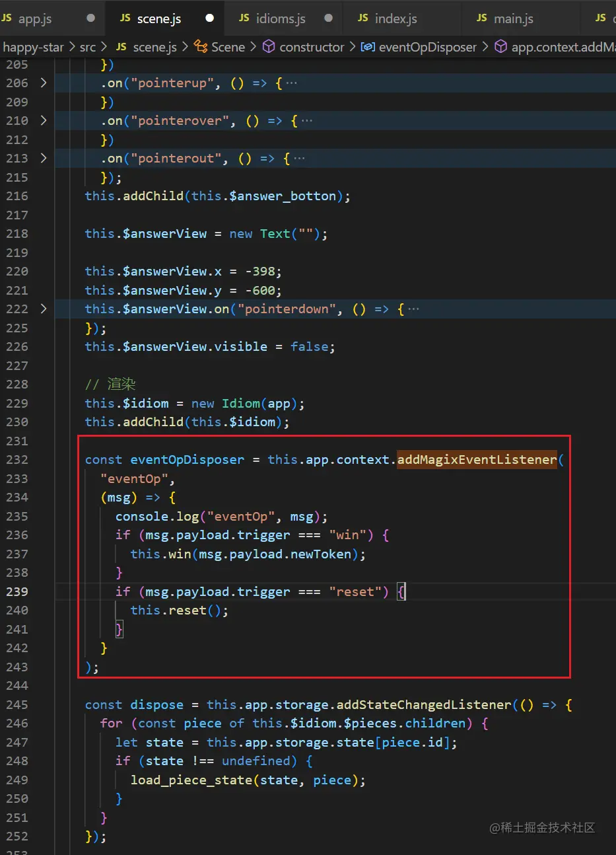Click newToken on line 237
Screen dimensions: 616x855
321,554
